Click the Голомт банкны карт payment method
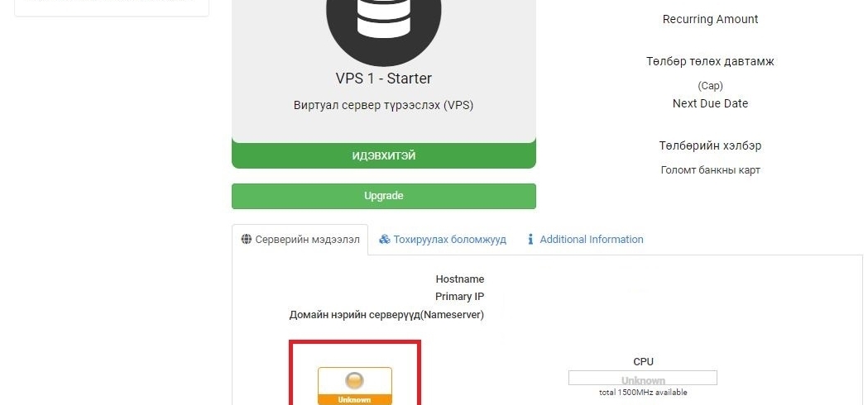The height and width of the screenshot is (405, 868). pyautogui.click(x=710, y=170)
